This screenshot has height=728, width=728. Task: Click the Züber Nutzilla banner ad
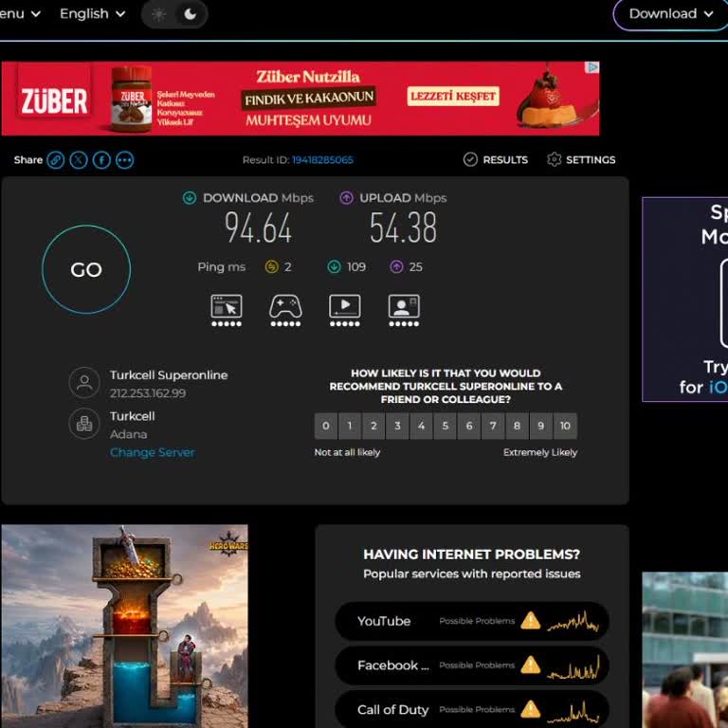click(x=300, y=99)
